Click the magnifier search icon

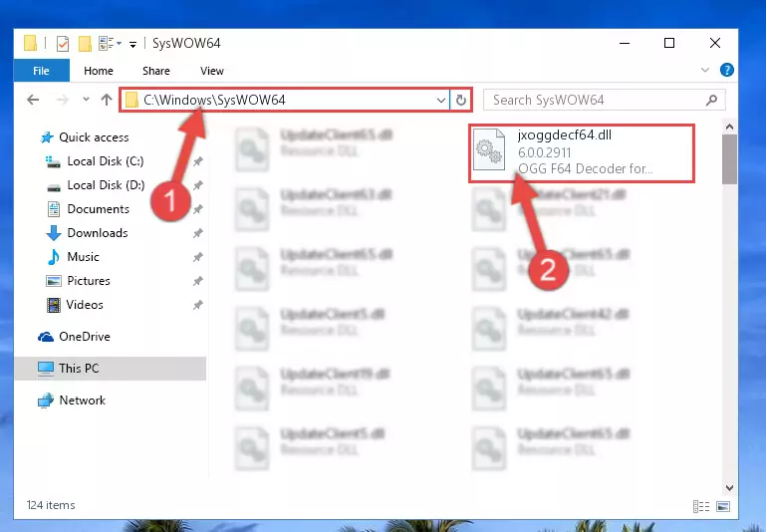point(712,101)
